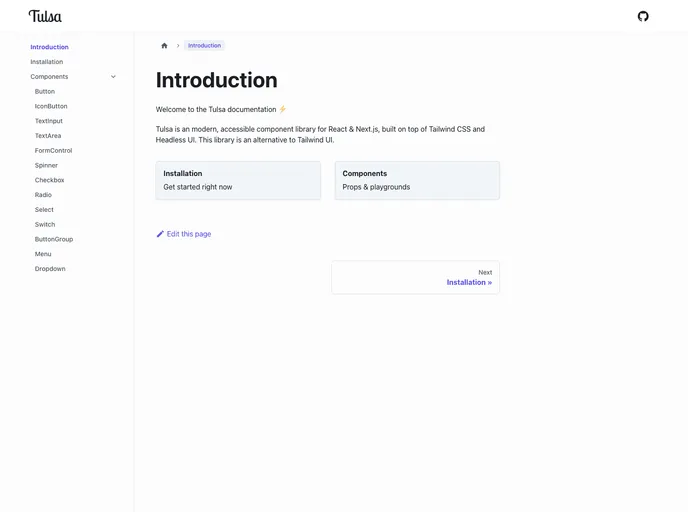Open the Installation sidebar item

point(46,62)
